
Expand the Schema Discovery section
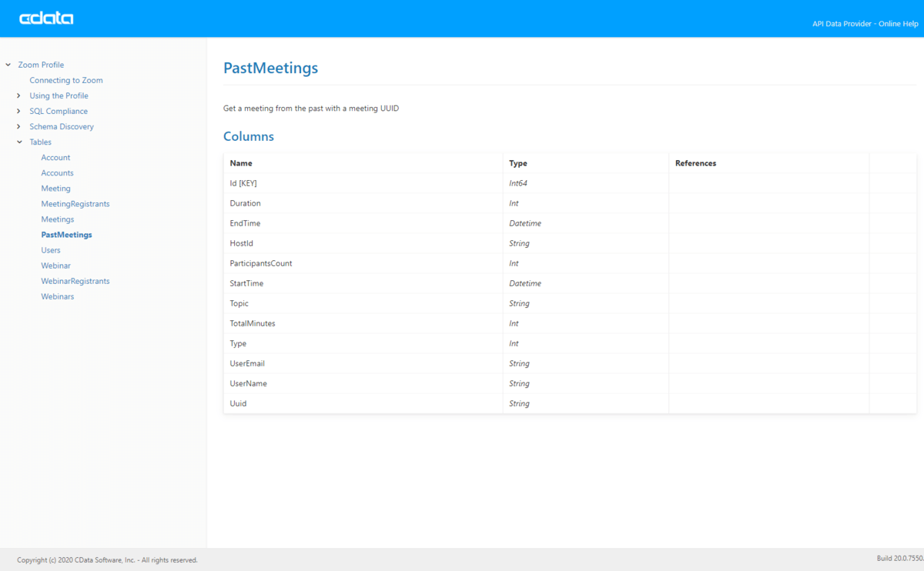pyautogui.click(x=19, y=126)
